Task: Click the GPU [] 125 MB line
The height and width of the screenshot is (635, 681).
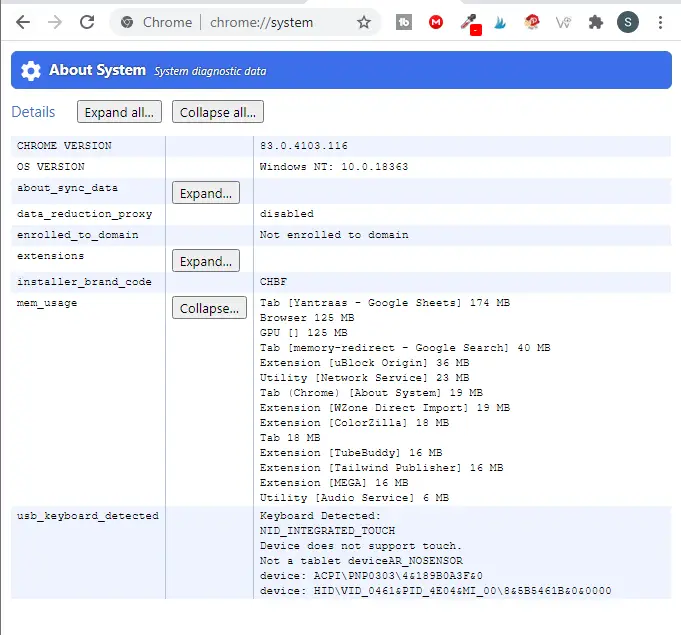Action: [x=304, y=333]
